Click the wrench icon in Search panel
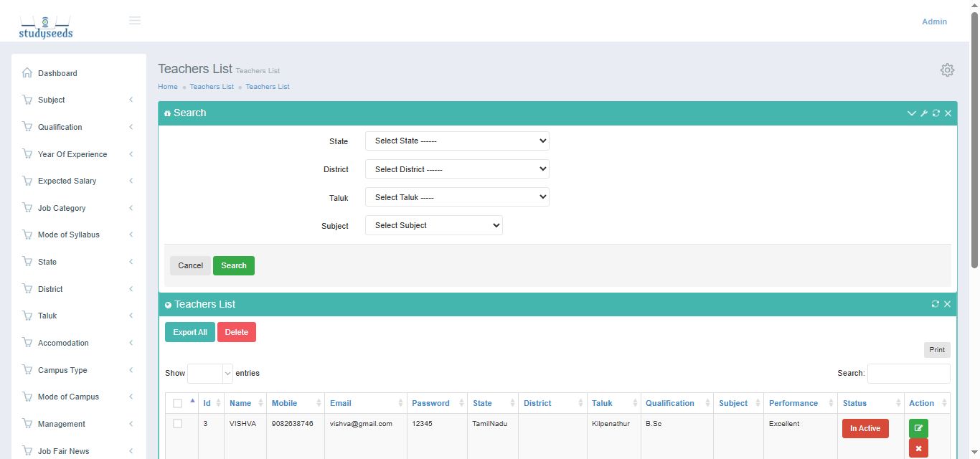 [x=924, y=113]
